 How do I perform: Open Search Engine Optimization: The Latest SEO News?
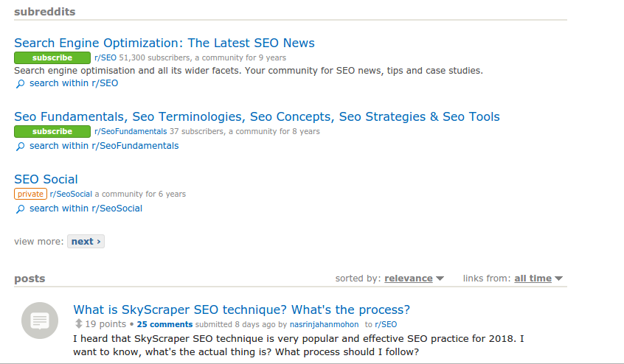[x=164, y=43]
